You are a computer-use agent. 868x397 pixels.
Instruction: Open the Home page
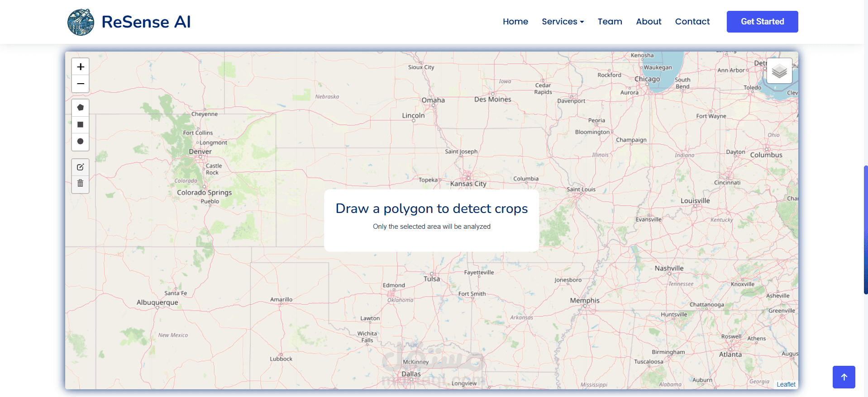tap(515, 22)
